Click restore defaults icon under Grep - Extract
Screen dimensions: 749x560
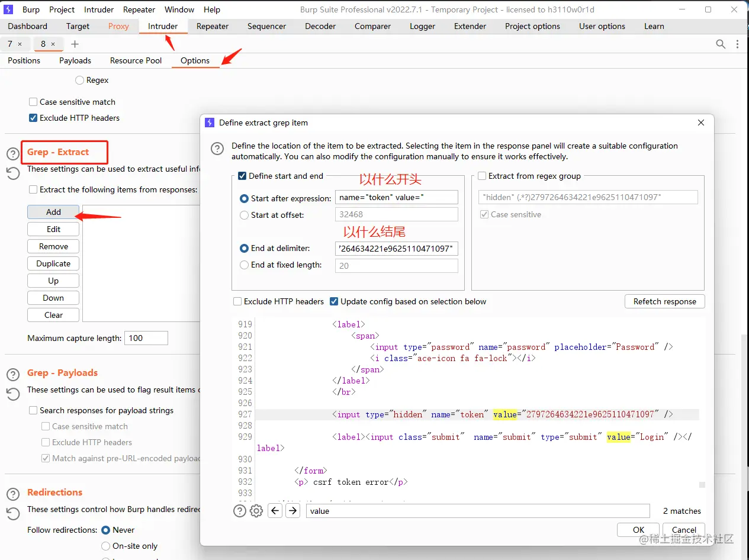[x=13, y=173]
